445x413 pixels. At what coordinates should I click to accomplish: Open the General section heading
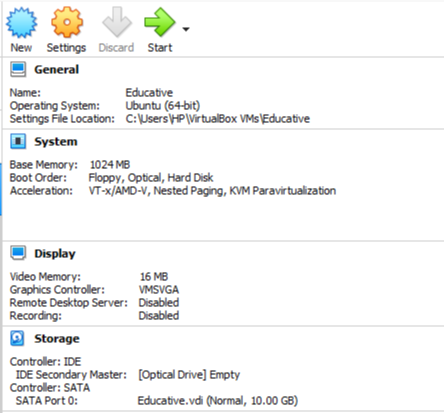tap(57, 70)
